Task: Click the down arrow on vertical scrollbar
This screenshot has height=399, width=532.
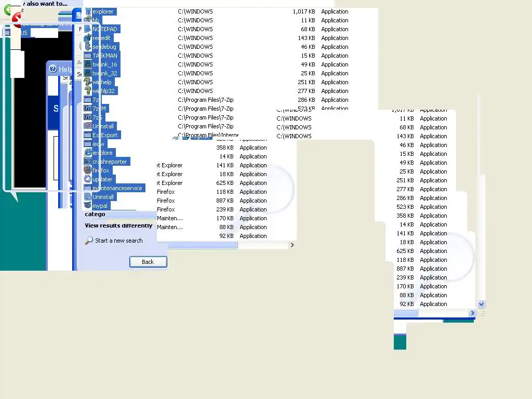Action: coord(481,304)
